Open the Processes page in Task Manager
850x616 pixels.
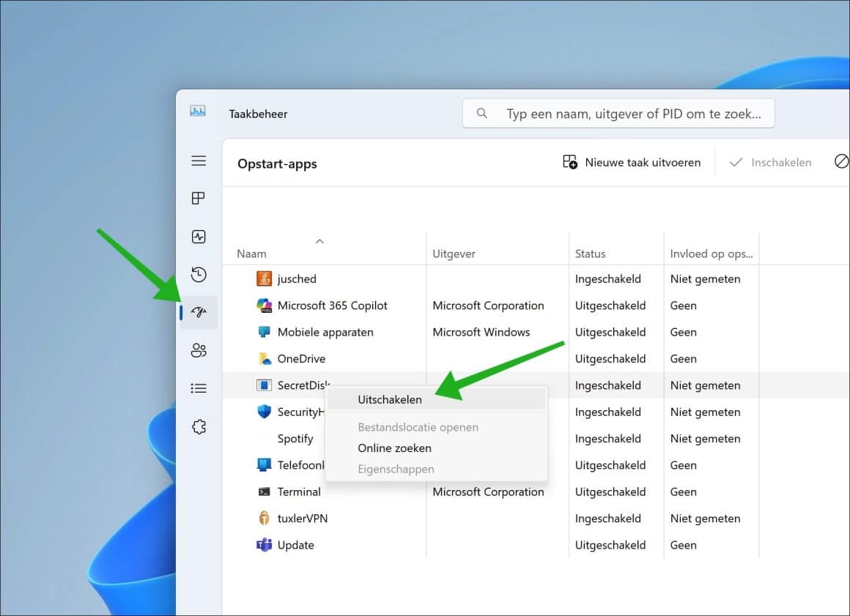(x=198, y=198)
